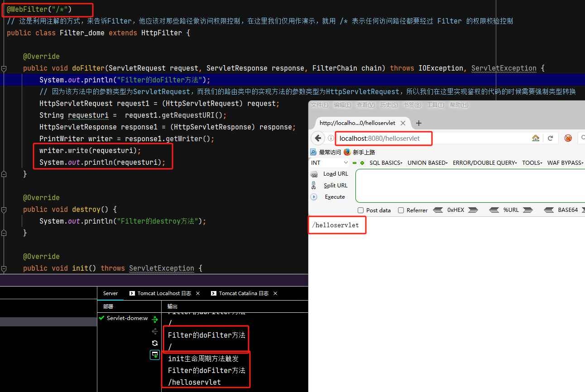Decode with left arrow beside %URL

pos(494,210)
